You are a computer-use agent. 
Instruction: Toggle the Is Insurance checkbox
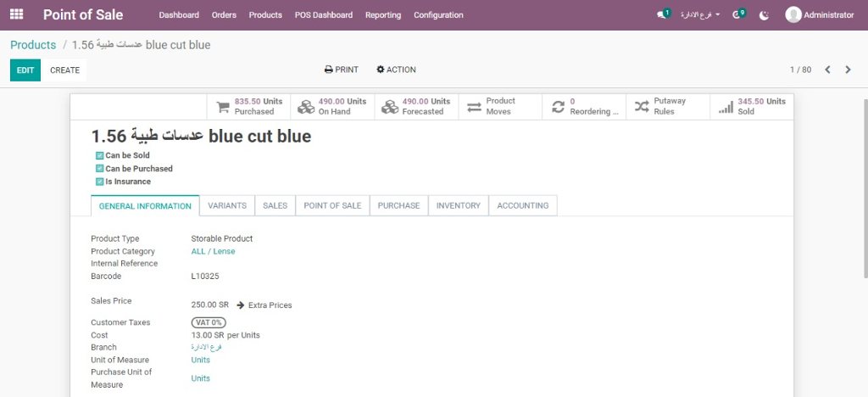point(99,182)
